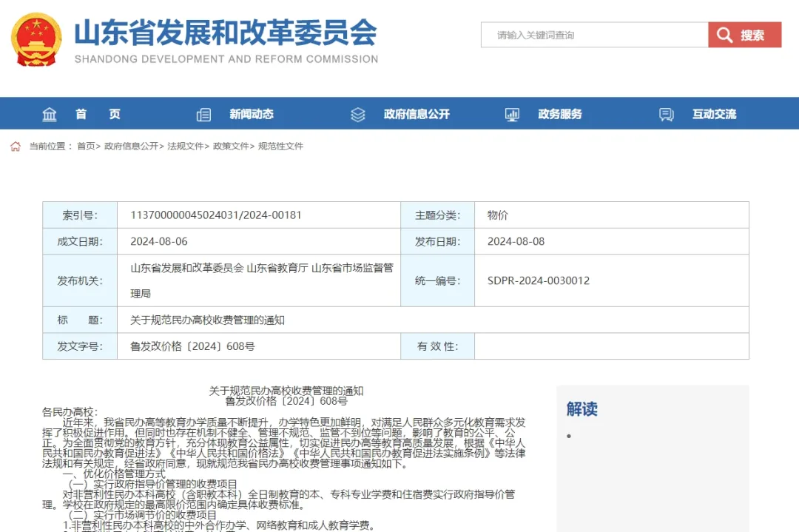
Task: Click the list icon beside 新闻动态
Action: 203,114
